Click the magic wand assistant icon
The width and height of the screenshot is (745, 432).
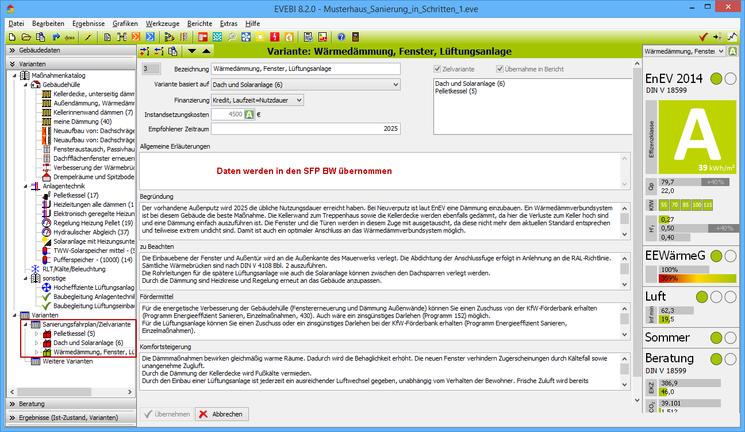point(88,37)
